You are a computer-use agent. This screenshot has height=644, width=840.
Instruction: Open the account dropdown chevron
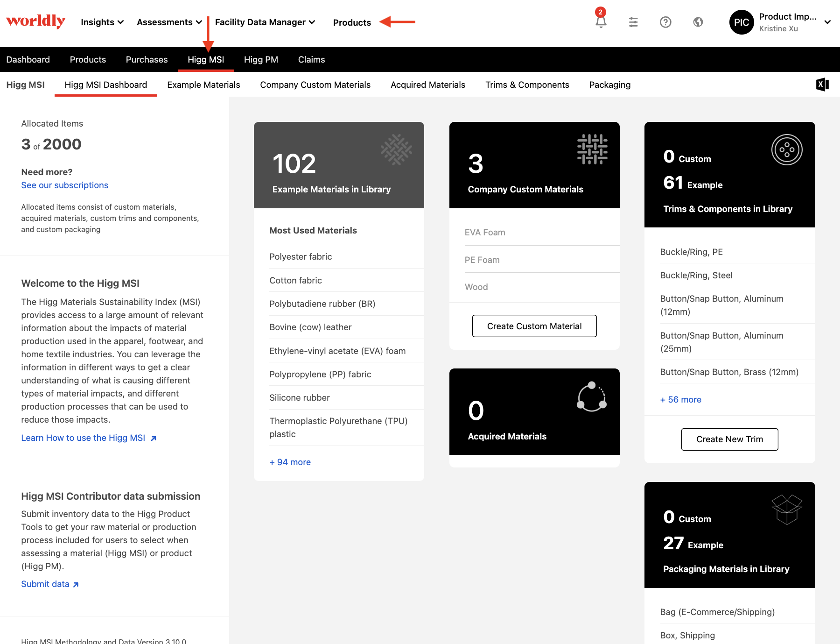pos(827,22)
